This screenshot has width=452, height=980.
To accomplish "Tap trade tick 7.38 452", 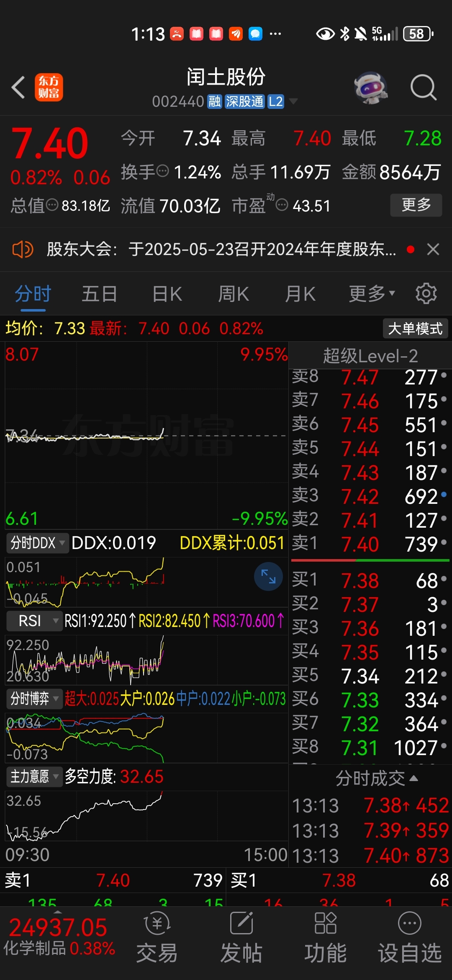I will [x=370, y=805].
